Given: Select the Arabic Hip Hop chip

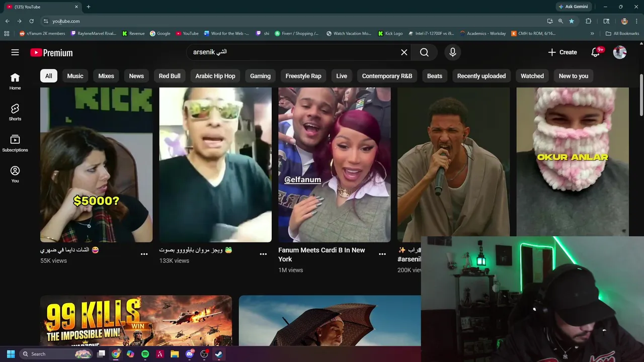Looking at the screenshot, I should tap(215, 76).
